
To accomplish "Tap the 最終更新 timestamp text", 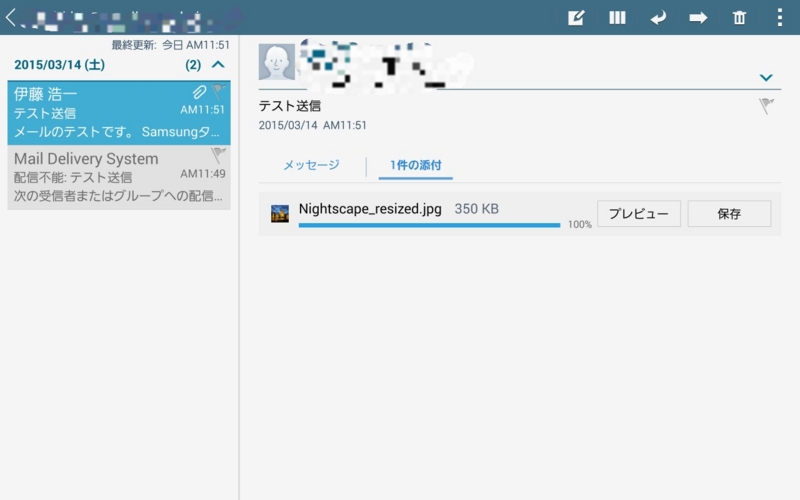I will pyautogui.click(x=170, y=45).
